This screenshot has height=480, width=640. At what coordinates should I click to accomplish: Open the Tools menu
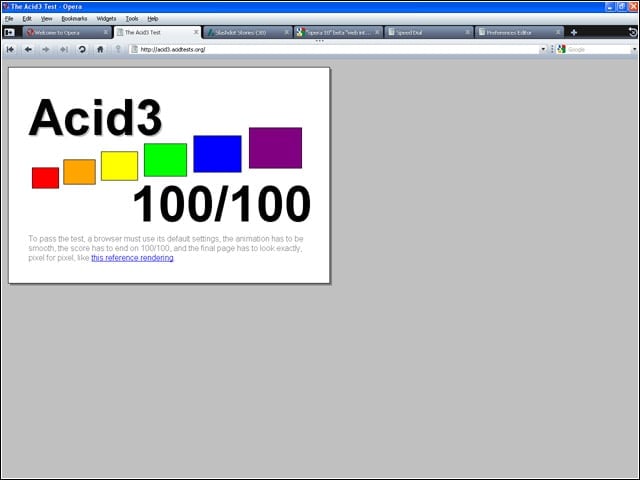coord(132,19)
